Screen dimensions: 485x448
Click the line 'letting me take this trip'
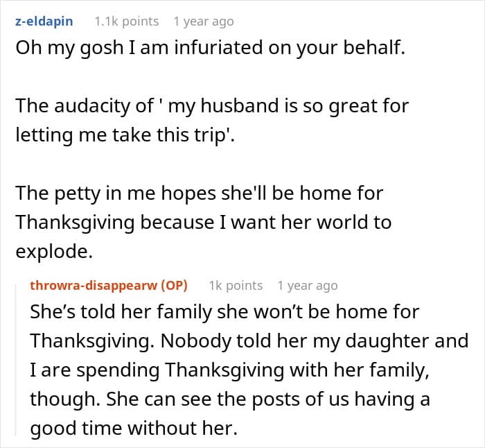125,135
